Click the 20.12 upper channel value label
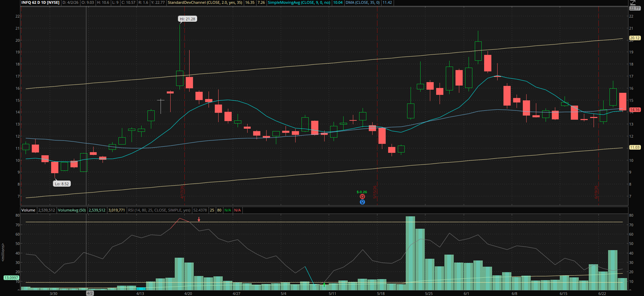Image resolution: width=644 pixels, height=296 pixels. pos(635,38)
